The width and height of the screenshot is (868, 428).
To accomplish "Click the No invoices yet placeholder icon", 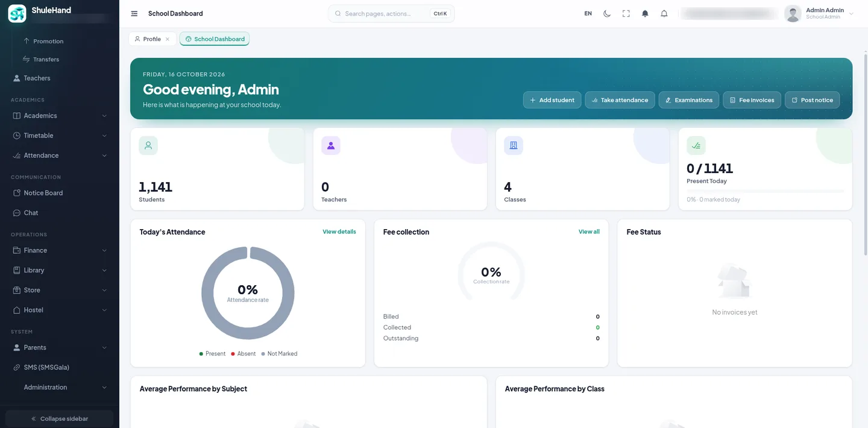I will 734,281.
